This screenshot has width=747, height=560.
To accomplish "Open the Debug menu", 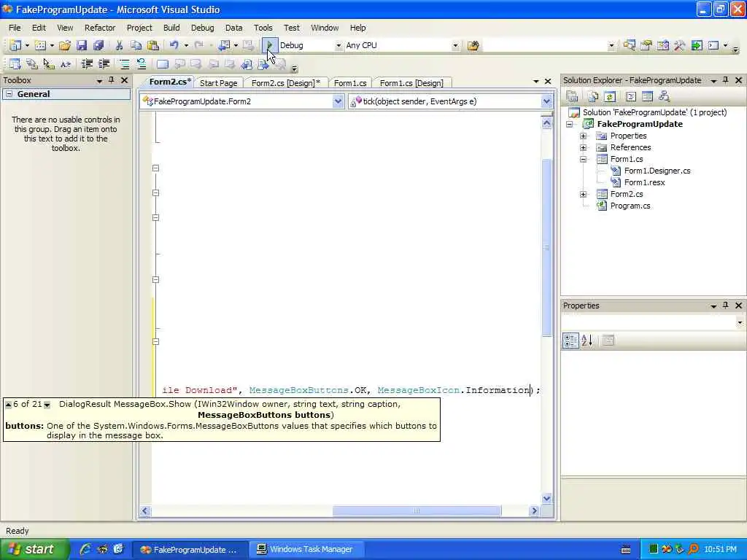I will (x=203, y=28).
